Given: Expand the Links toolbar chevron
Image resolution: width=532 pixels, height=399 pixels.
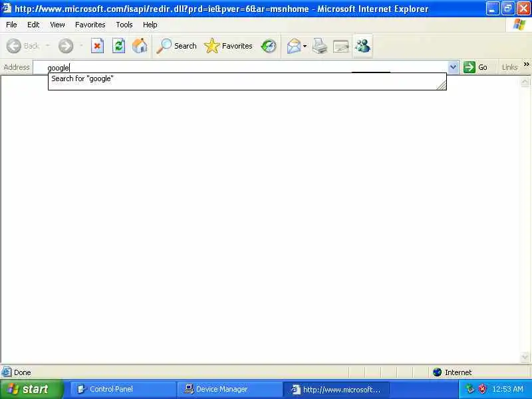Looking at the screenshot, I should pos(526,64).
